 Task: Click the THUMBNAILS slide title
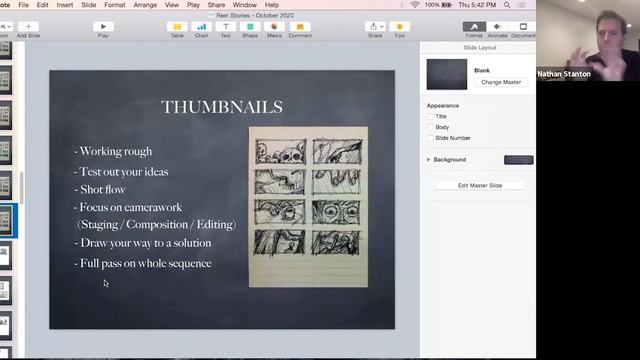pos(222,107)
